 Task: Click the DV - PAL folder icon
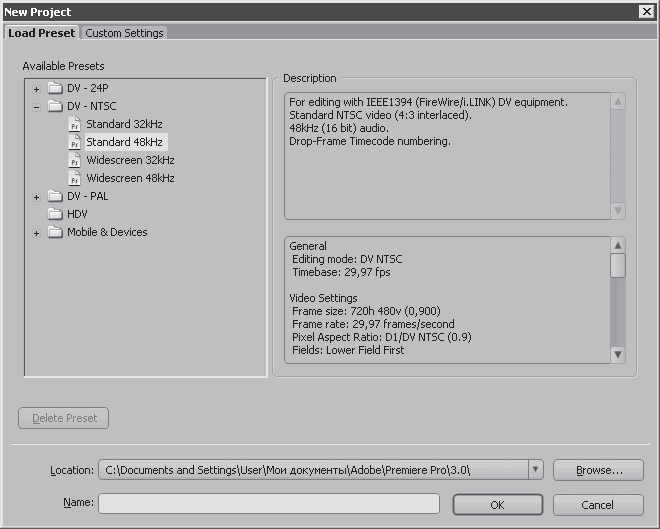[55, 196]
